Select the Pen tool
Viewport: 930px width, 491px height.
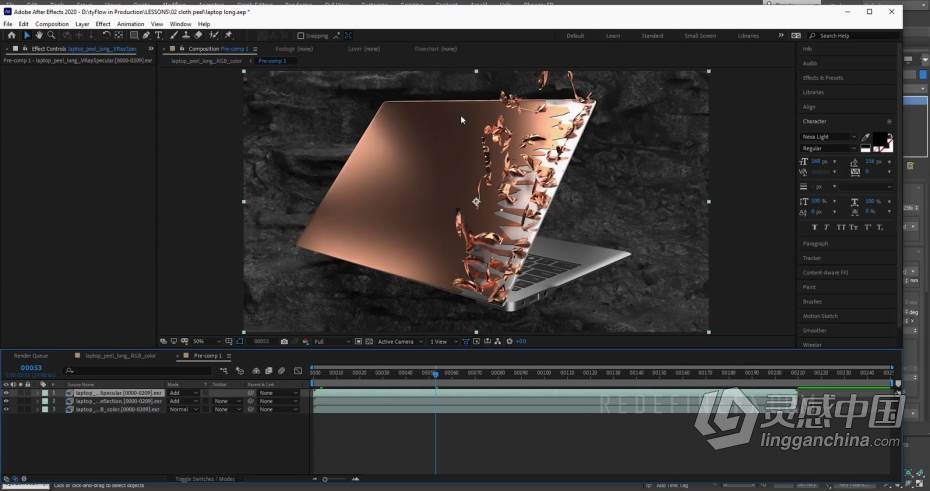[x=146, y=36]
